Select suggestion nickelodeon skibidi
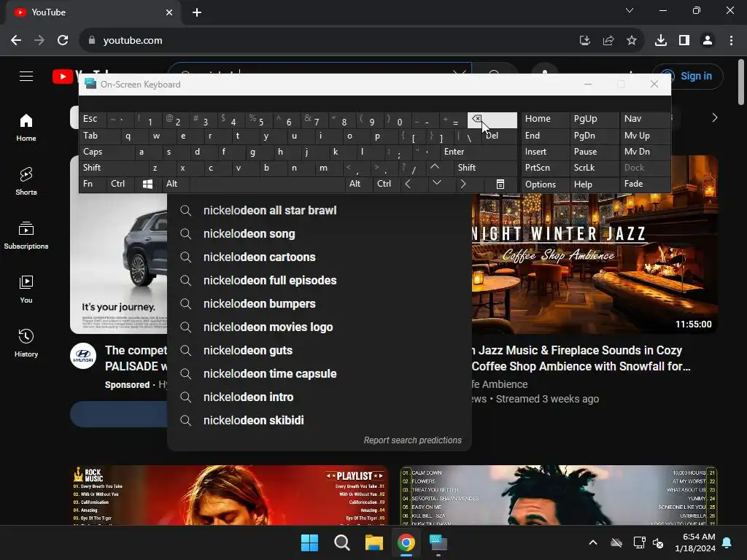This screenshot has width=747, height=560. pyautogui.click(x=320, y=421)
